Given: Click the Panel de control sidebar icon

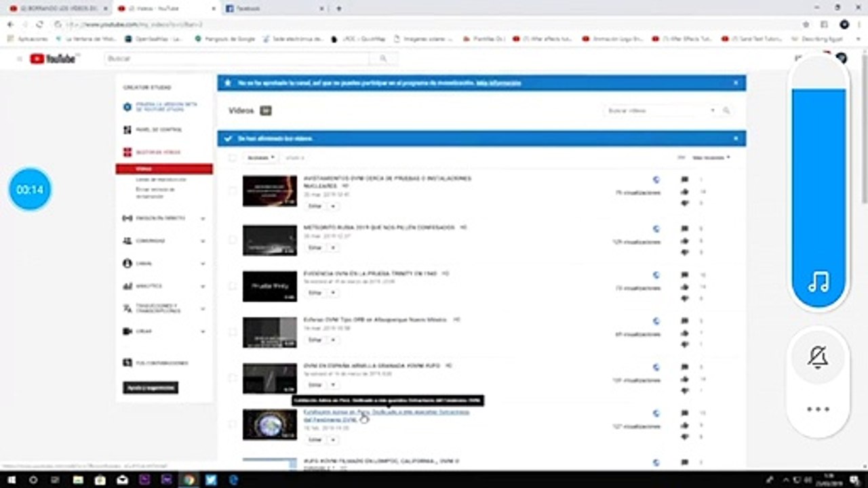Looking at the screenshot, I should pos(127,129).
